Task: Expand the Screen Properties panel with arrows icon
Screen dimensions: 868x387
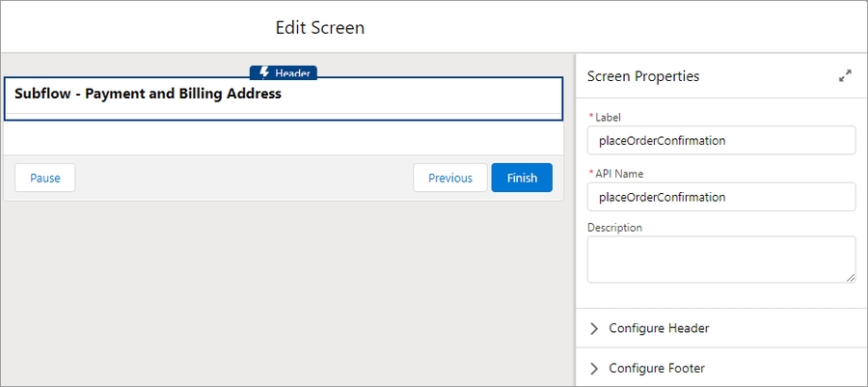Action: click(x=845, y=76)
